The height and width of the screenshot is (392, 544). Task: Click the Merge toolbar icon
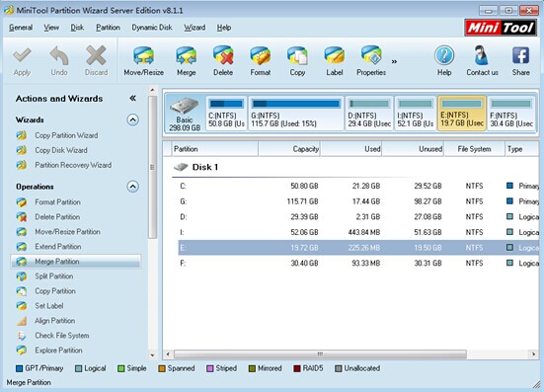(187, 61)
